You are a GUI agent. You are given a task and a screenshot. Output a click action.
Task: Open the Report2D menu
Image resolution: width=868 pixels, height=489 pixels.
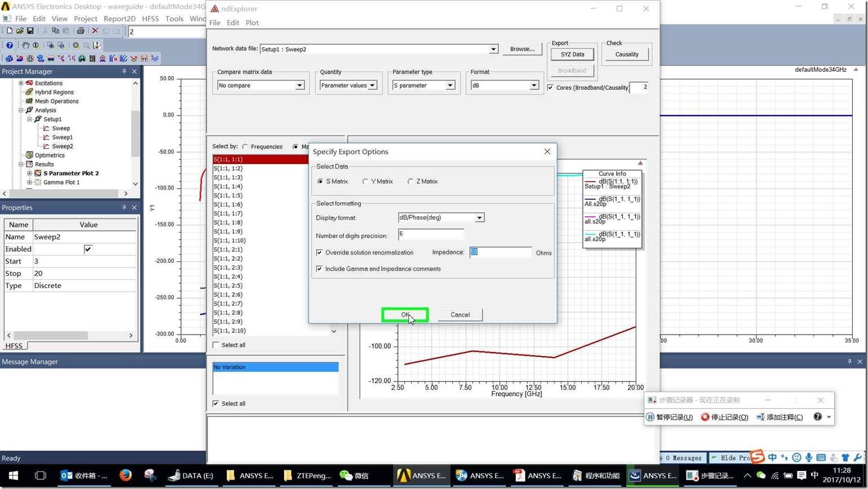tap(119, 18)
